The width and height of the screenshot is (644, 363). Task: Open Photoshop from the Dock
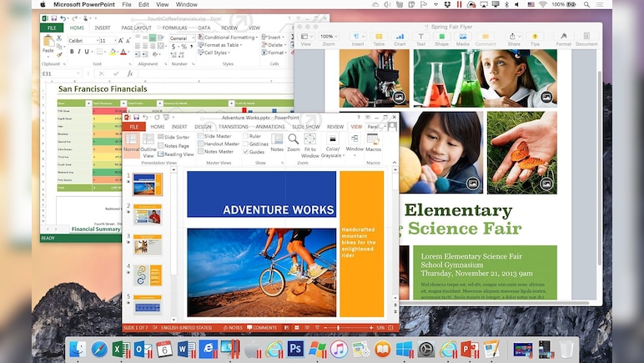(295, 350)
